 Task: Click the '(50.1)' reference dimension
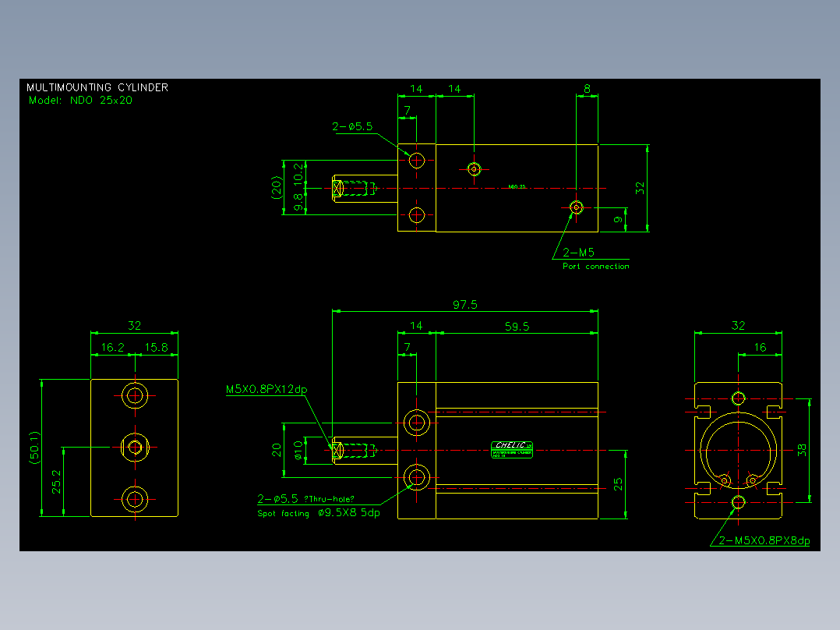pyautogui.click(x=34, y=448)
